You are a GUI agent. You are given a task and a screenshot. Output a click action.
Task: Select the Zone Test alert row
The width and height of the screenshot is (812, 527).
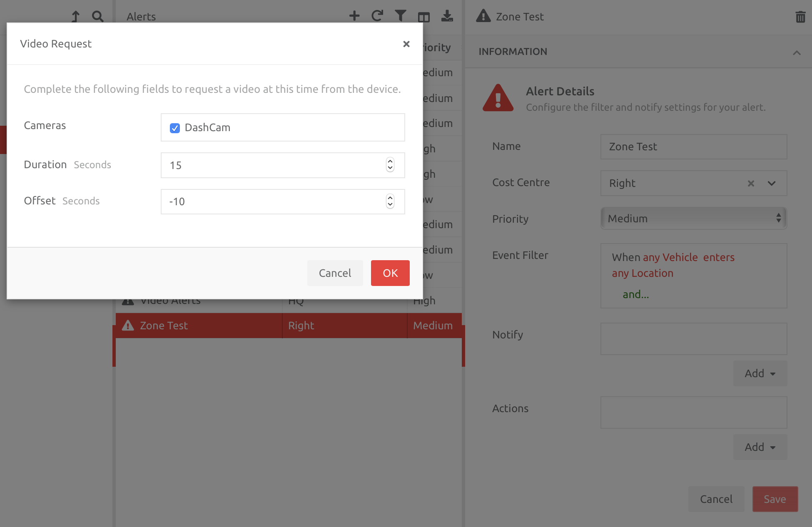click(x=289, y=326)
